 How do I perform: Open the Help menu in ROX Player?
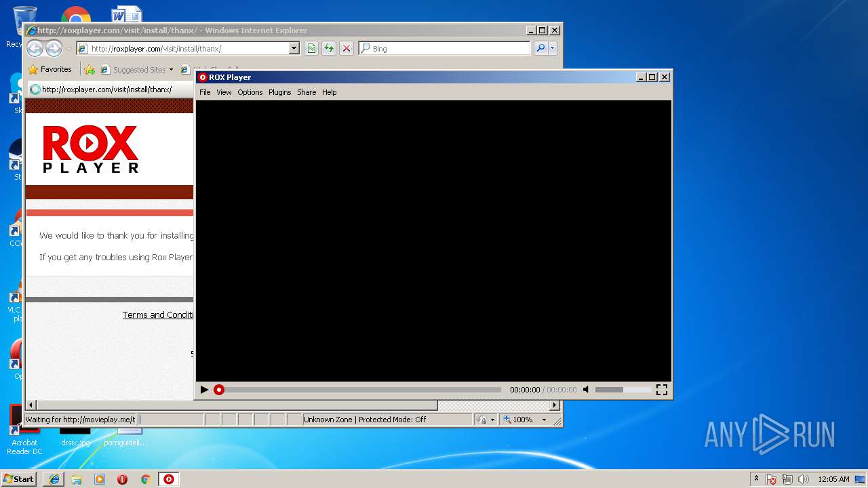pyautogui.click(x=329, y=92)
